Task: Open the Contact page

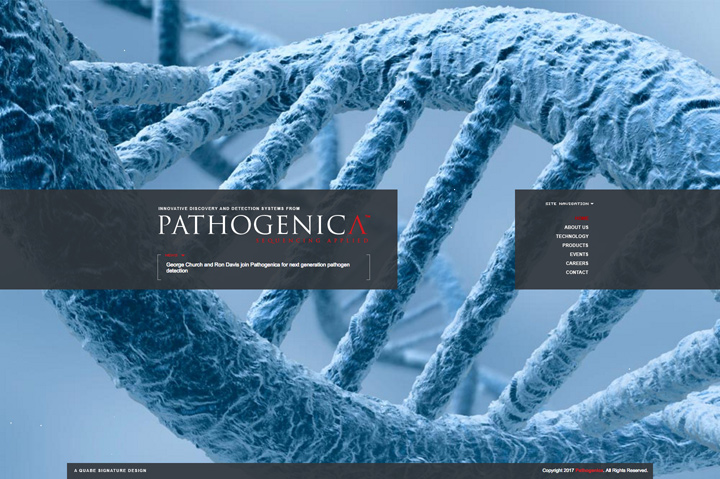Action: [577, 272]
